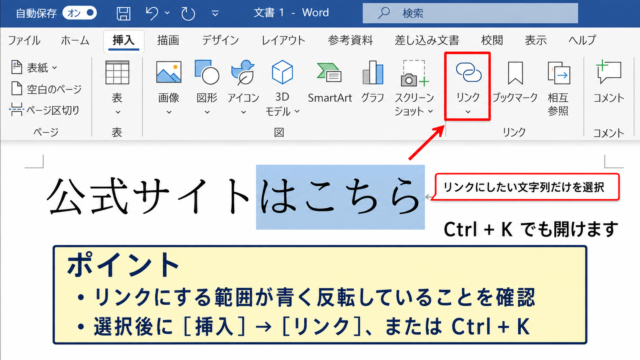The height and width of the screenshot is (360, 640).
Task: Open Customize Quick Access Toolbar dropdown
Action: pyautogui.click(x=215, y=13)
